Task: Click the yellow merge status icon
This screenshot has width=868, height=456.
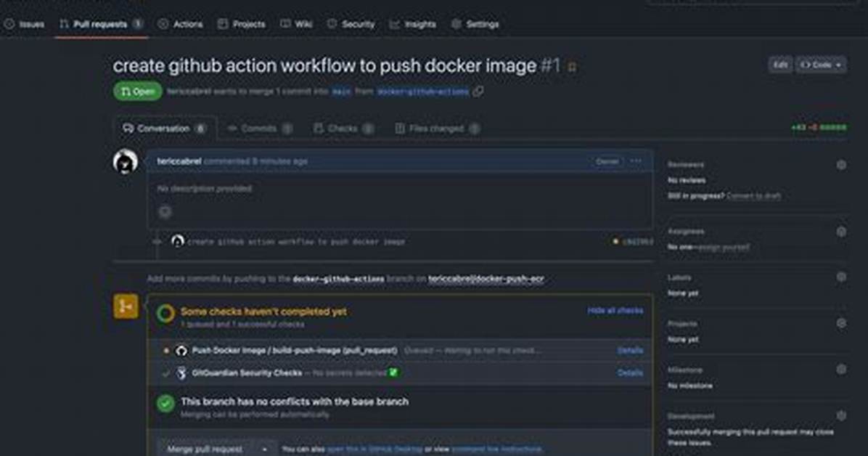Action: (x=126, y=306)
